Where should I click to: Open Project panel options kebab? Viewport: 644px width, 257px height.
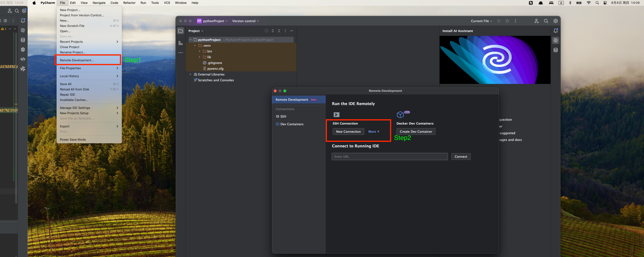point(285,31)
